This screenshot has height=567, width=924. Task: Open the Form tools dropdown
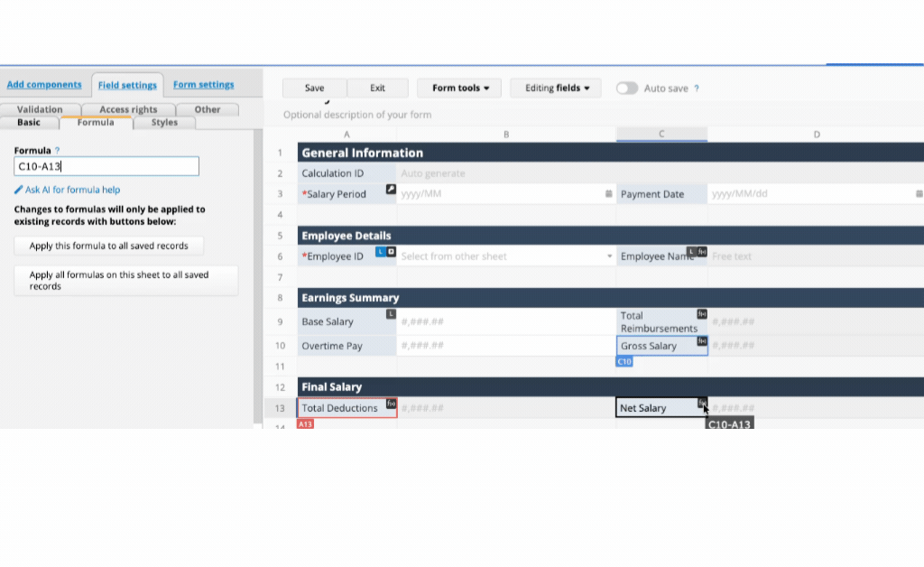click(x=459, y=88)
